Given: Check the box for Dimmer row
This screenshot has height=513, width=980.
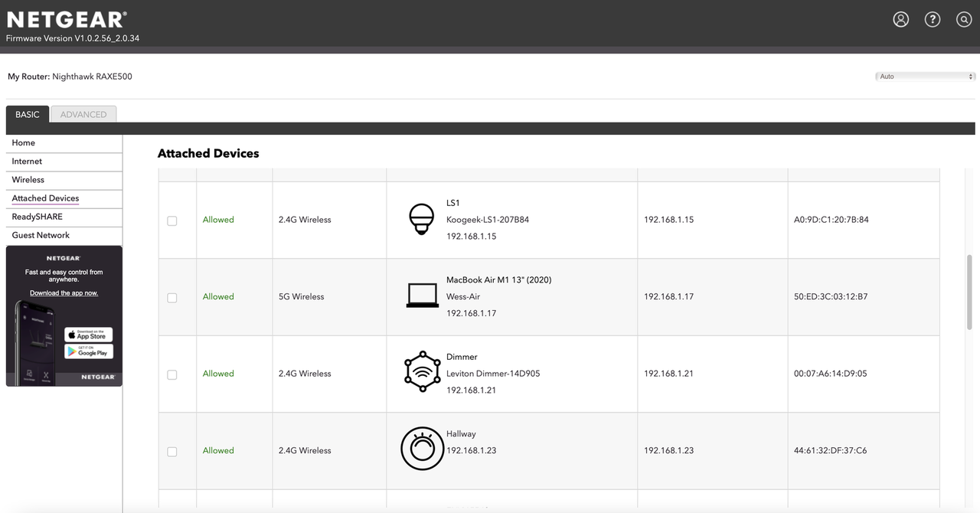Looking at the screenshot, I should point(172,375).
